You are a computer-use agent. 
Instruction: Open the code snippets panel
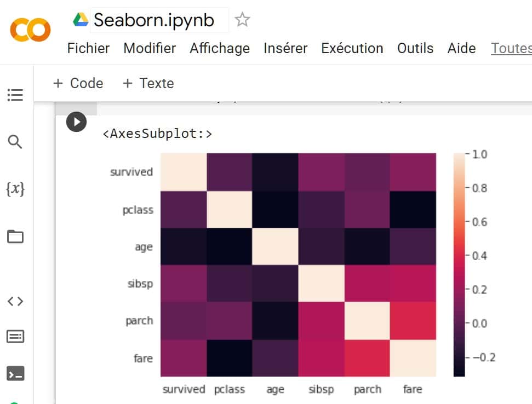click(15, 301)
